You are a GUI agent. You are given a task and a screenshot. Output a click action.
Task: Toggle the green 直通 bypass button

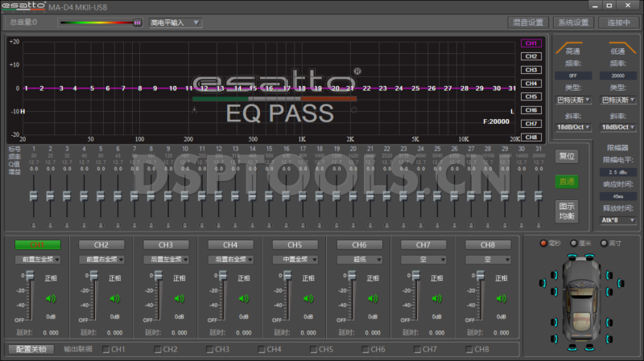point(567,182)
